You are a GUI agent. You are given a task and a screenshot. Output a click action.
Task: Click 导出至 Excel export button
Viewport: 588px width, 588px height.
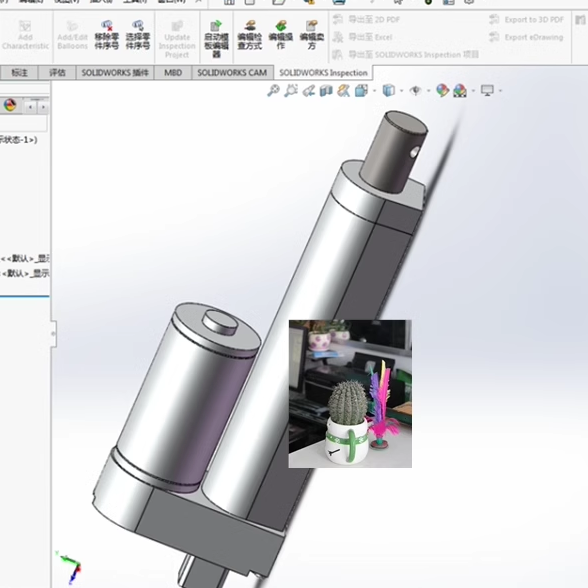click(363, 37)
